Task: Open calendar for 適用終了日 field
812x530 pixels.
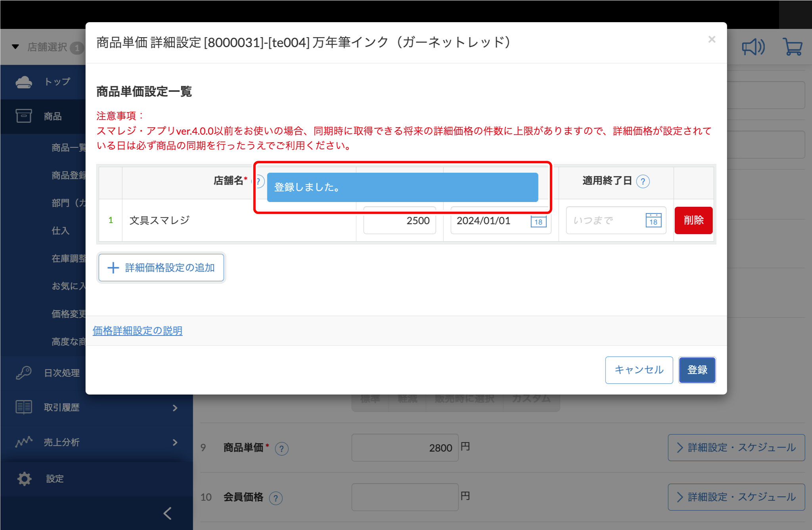Action: pos(653,220)
